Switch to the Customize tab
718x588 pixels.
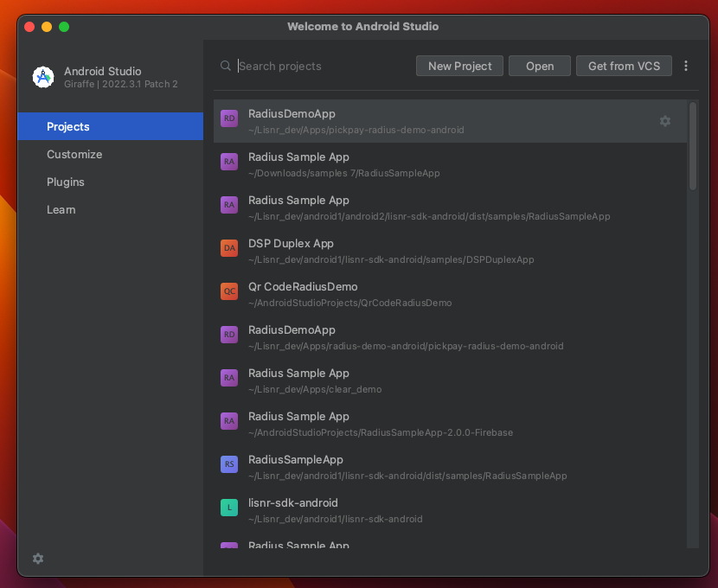[74, 154]
